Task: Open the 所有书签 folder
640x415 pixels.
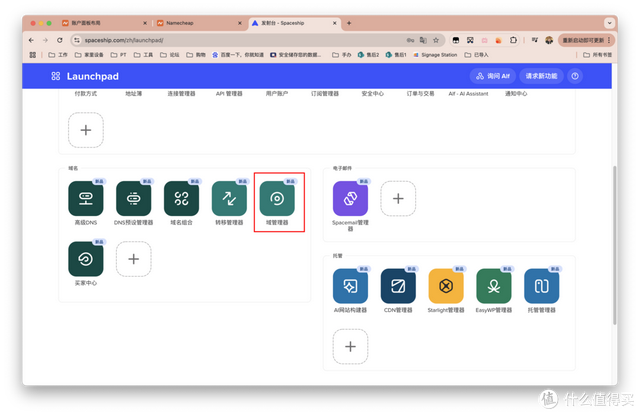Action: tap(598, 55)
